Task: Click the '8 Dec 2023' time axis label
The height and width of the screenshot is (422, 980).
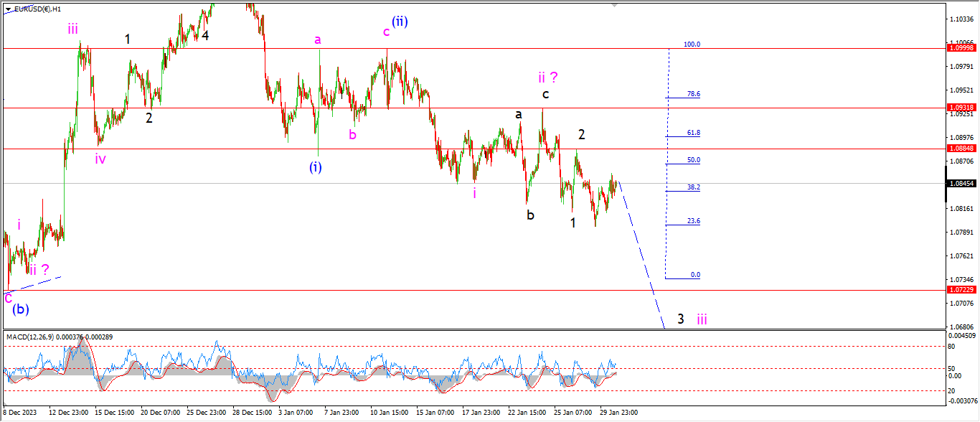Action: coord(20,413)
